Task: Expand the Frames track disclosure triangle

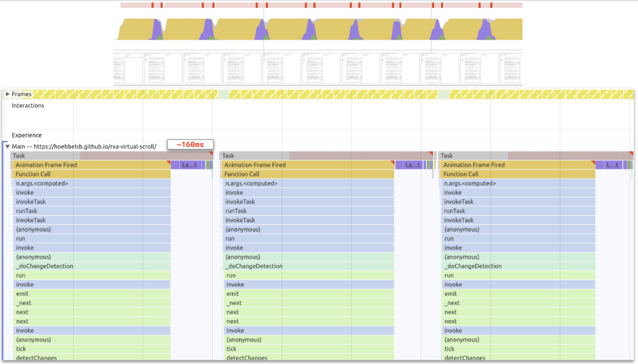Action: pyautogui.click(x=7, y=94)
